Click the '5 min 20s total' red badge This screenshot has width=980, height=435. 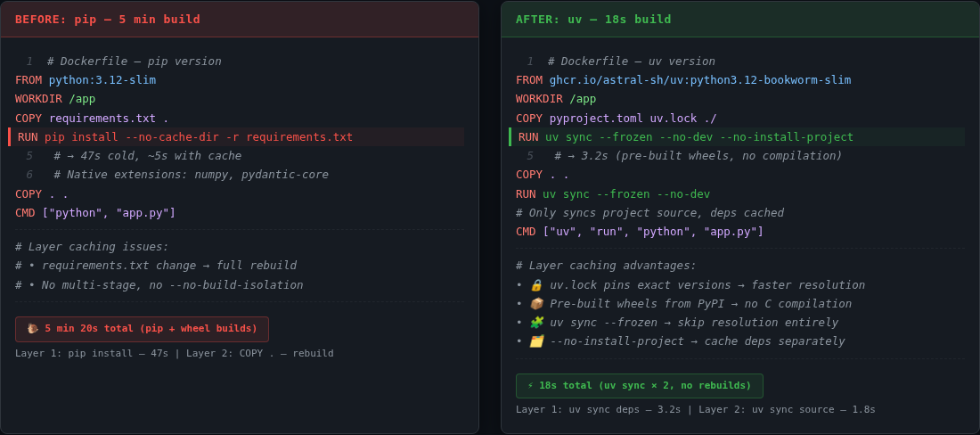pos(142,329)
